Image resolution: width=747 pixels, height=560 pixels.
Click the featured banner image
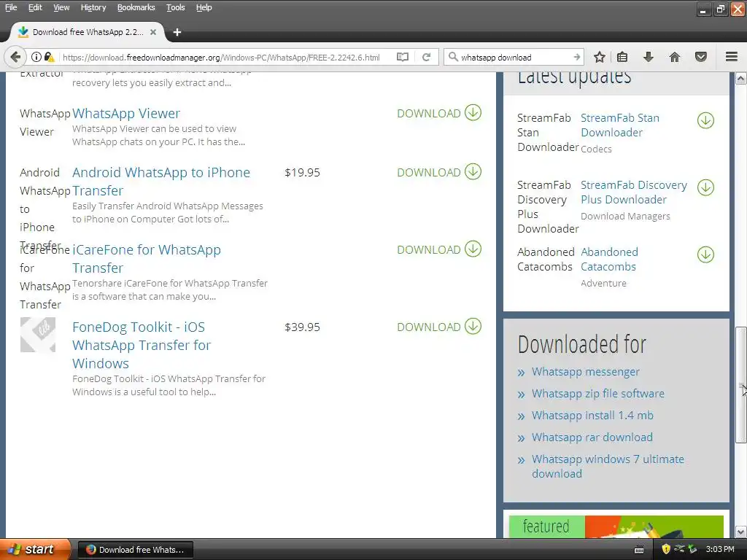click(x=616, y=526)
